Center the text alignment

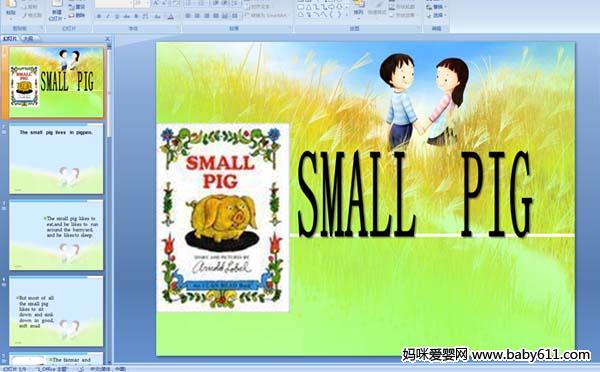(197, 16)
